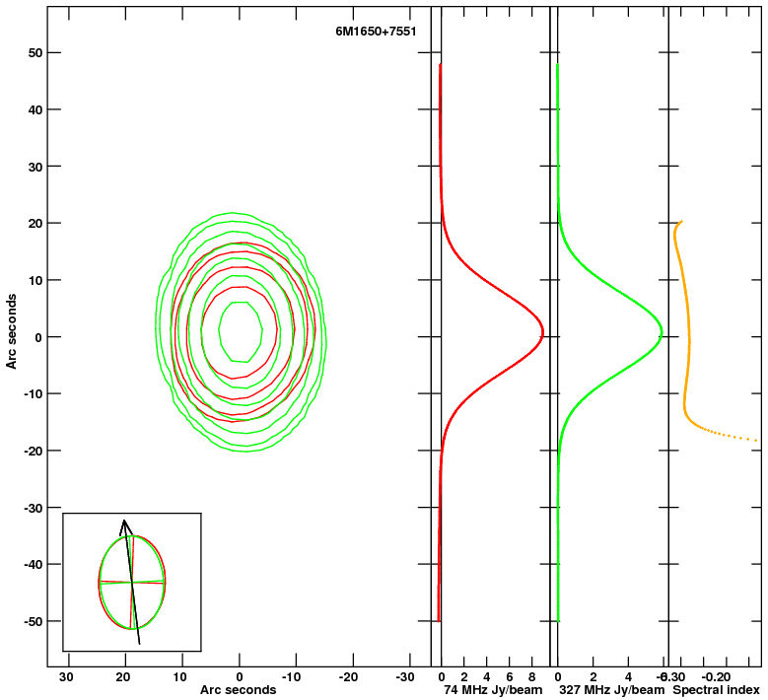This screenshot has width=768, height=700.
Task: Click the 20 tick label on vertical axis
Action: [35, 224]
